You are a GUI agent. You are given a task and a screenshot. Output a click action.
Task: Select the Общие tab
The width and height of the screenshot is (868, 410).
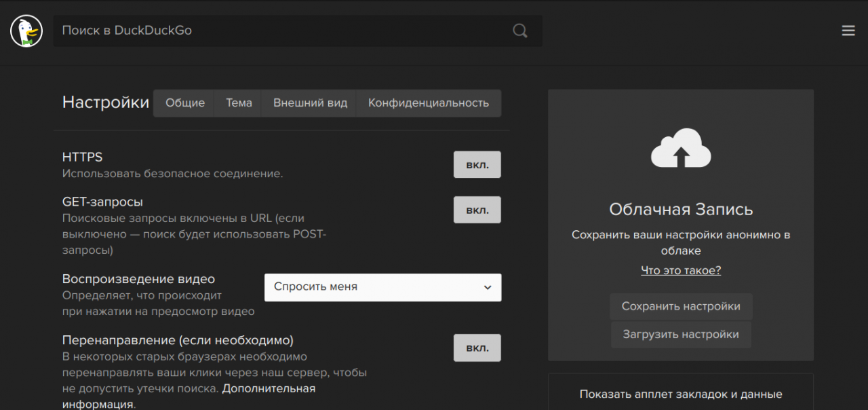click(183, 103)
